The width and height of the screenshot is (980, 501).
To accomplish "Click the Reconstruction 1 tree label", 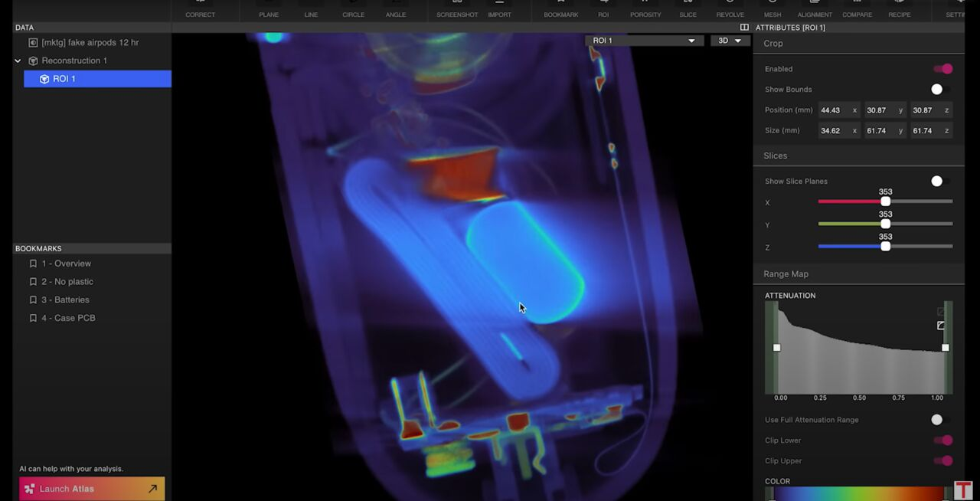I will (74, 61).
